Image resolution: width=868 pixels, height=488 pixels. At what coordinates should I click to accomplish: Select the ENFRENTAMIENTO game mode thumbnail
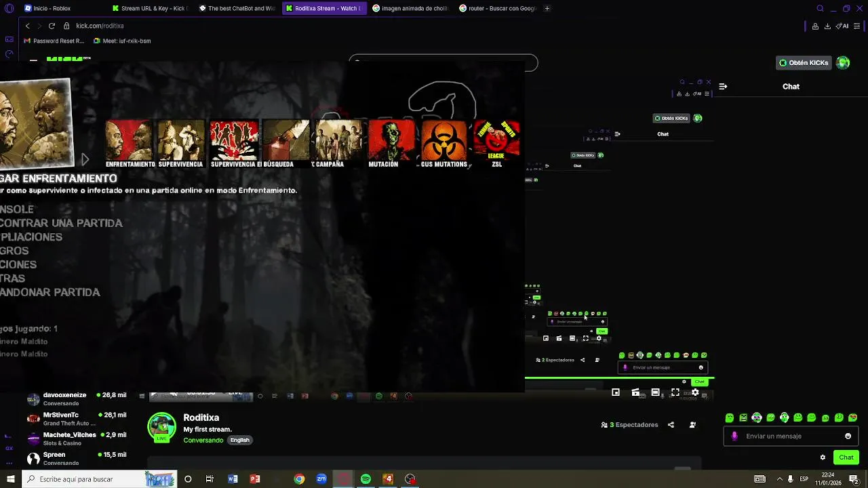[x=129, y=144]
